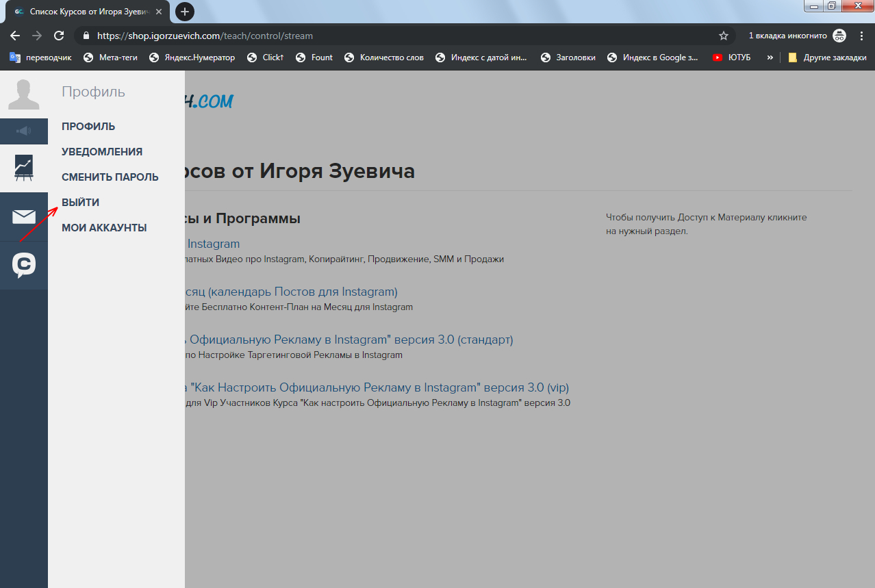Open a new browser tab
875x588 pixels.
(x=185, y=12)
